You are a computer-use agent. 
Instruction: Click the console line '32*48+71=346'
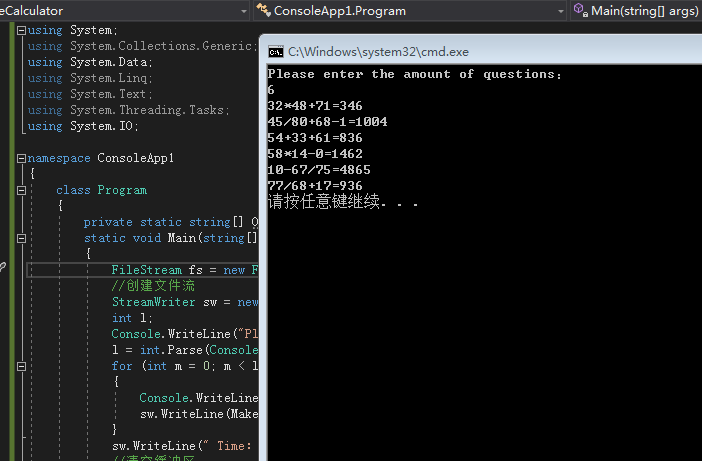point(315,106)
